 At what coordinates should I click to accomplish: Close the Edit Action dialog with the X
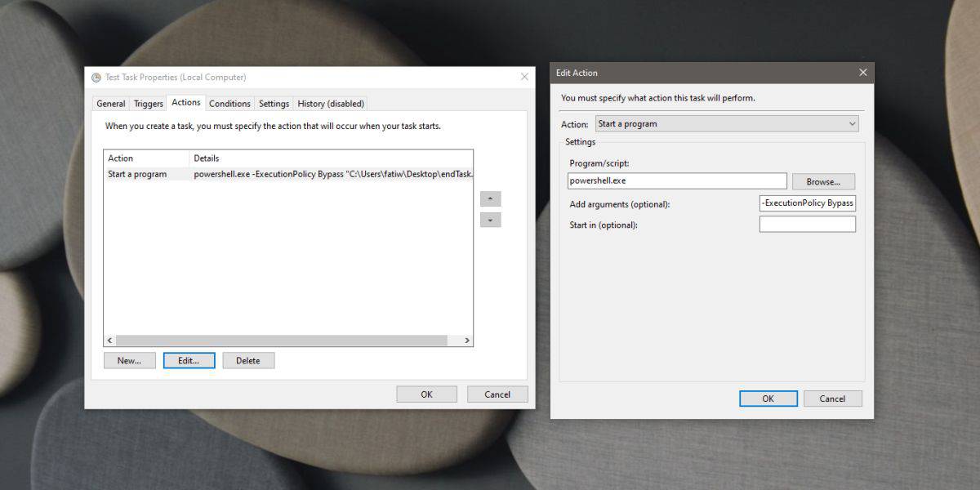(x=863, y=73)
